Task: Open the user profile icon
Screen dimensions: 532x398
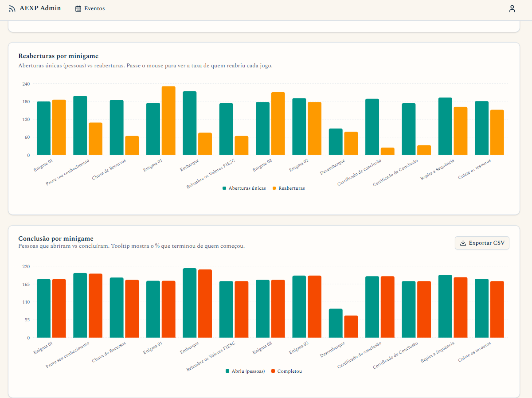Action: coord(512,8)
